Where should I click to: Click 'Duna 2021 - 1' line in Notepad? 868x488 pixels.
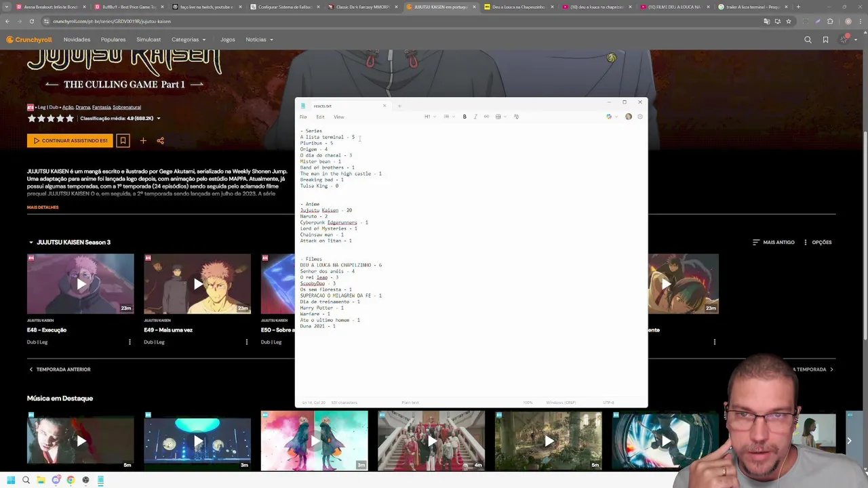tap(318, 326)
